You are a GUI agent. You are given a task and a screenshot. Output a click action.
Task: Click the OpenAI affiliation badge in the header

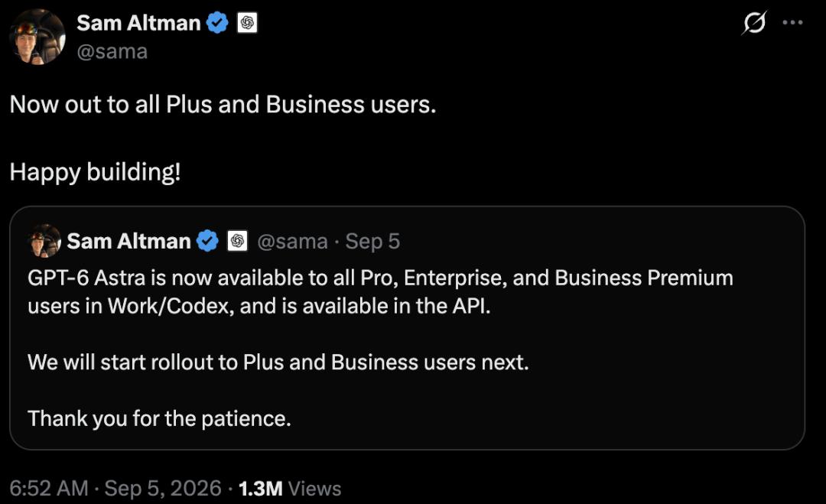pyautogui.click(x=247, y=23)
